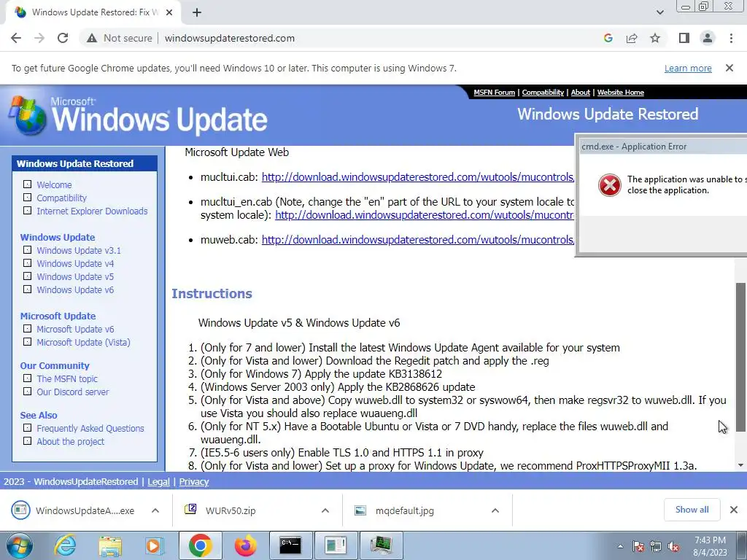Click the red error icon in cmd.exe dialog

coord(610,184)
